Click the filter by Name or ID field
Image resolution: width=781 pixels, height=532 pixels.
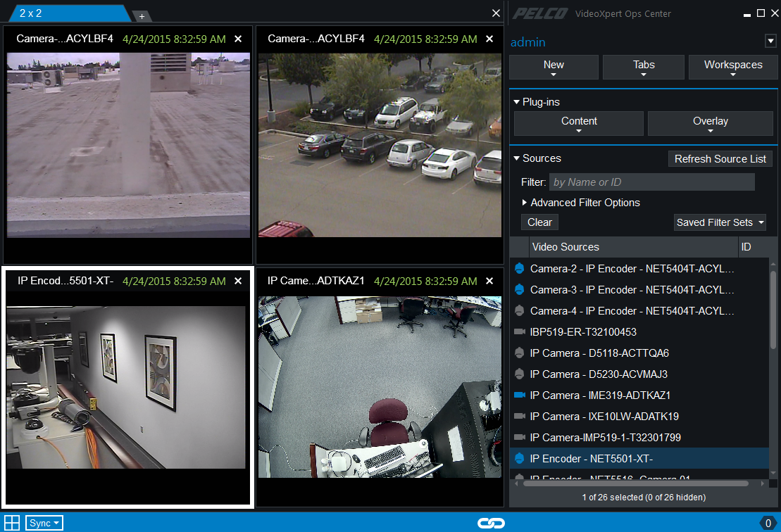tap(651, 182)
